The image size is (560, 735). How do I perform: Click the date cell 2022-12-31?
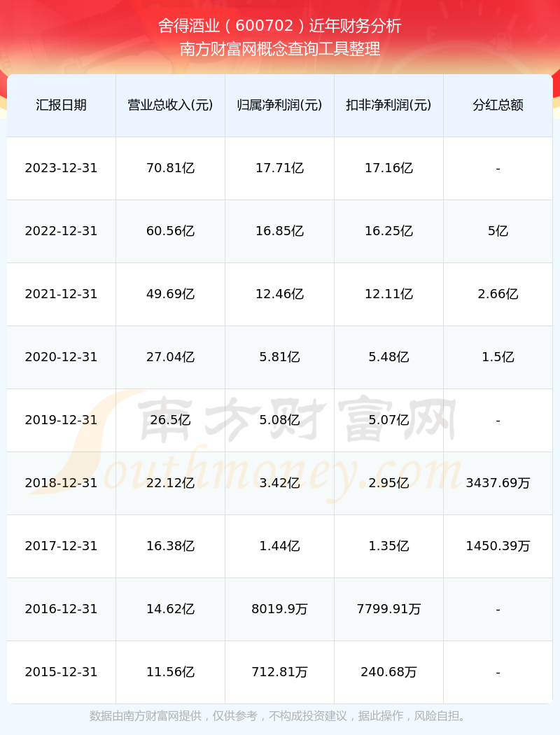tap(61, 231)
